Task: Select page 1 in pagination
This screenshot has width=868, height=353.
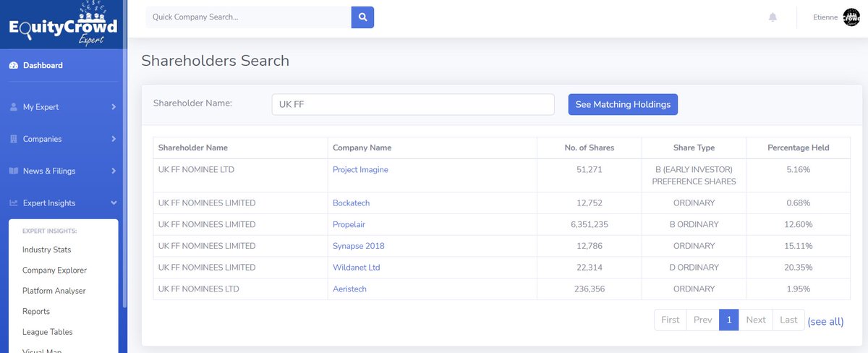Action: pos(728,320)
